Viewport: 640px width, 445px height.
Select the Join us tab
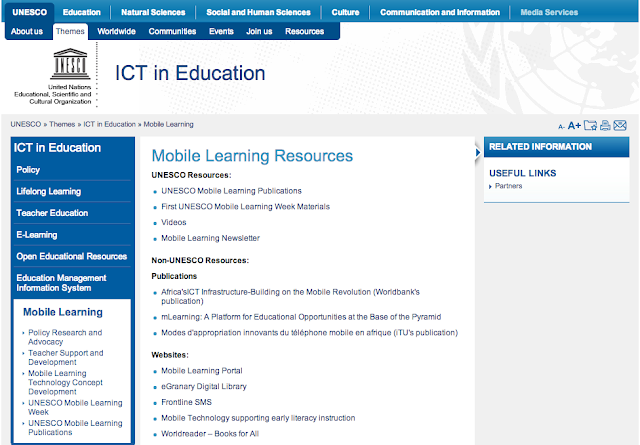pyautogui.click(x=259, y=31)
